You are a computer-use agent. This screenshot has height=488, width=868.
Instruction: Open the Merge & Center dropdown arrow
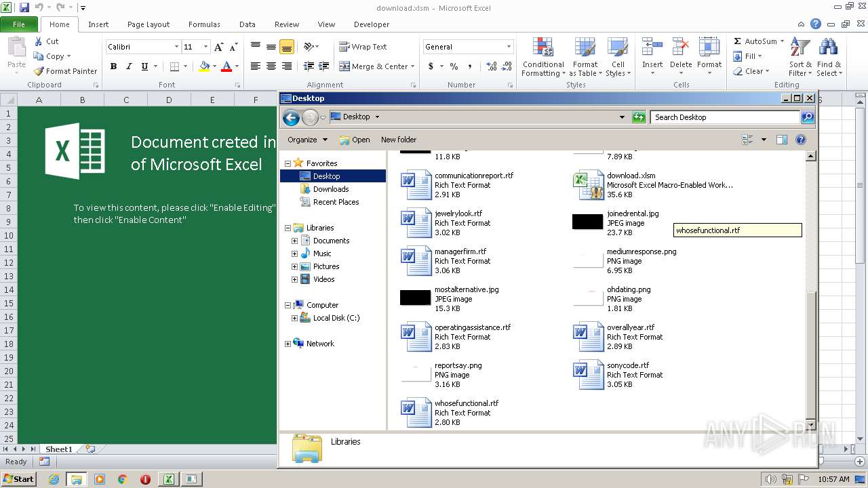tap(414, 66)
